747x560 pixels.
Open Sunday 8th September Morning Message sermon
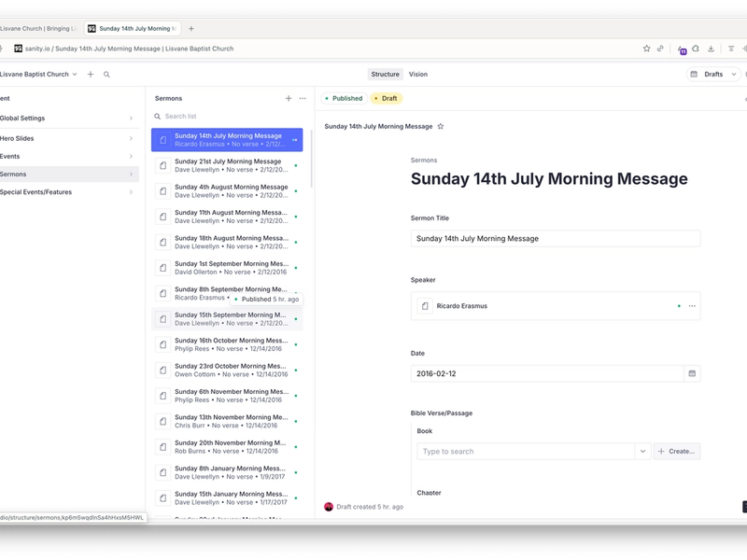[x=227, y=293]
